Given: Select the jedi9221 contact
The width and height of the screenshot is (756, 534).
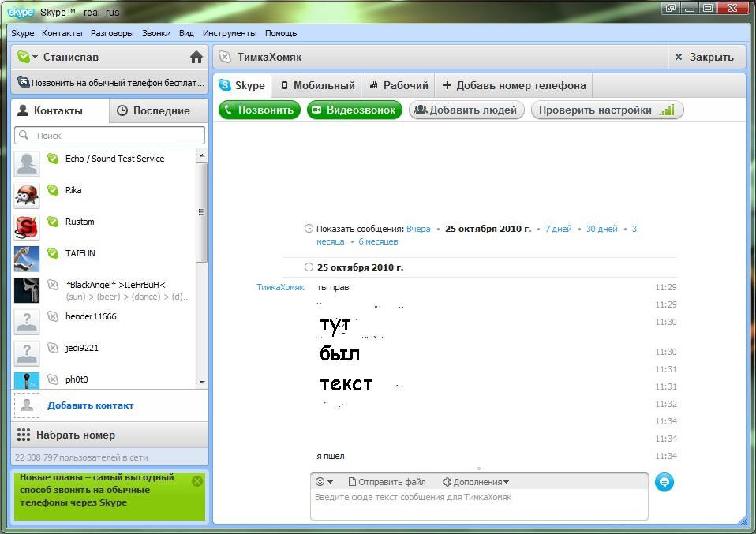Looking at the screenshot, I should click(105, 353).
